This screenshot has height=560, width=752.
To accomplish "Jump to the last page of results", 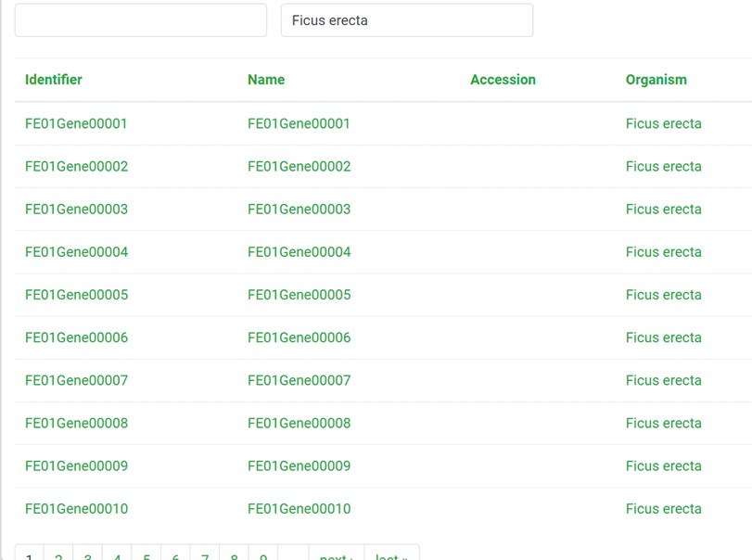I will click(391, 556).
